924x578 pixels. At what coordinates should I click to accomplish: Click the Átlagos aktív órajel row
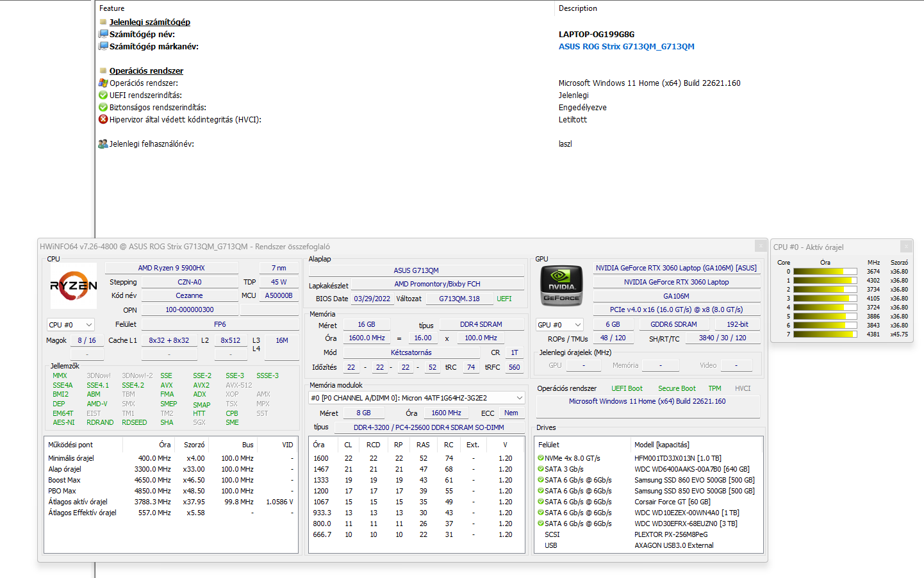pyautogui.click(x=170, y=502)
